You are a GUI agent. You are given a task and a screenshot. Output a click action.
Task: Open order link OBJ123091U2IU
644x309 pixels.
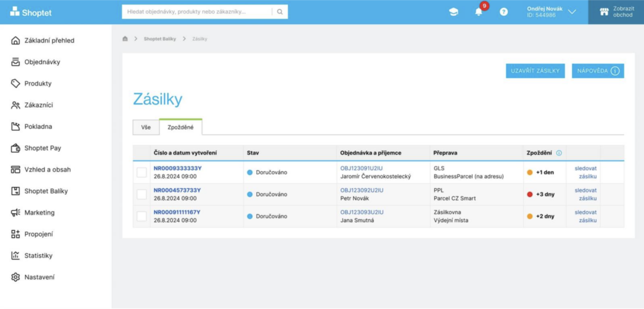(x=362, y=168)
